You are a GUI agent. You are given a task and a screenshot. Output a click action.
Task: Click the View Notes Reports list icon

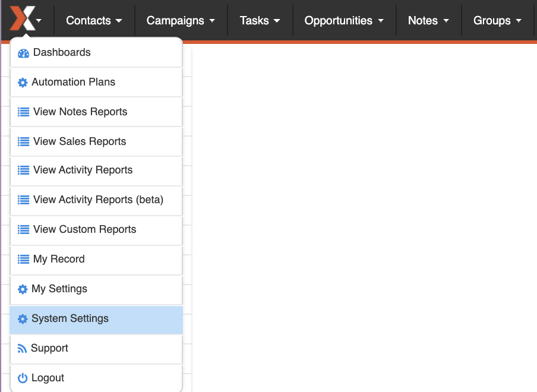23,112
